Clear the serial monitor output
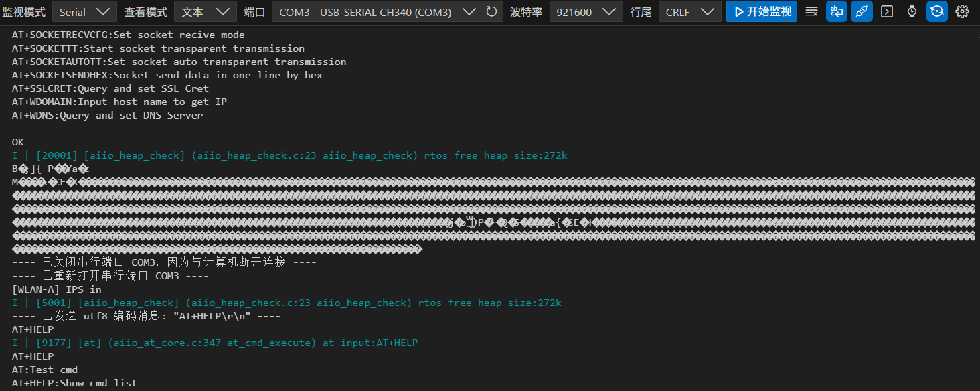Viewport: 980px width, 391px height. tap(811, 11)
